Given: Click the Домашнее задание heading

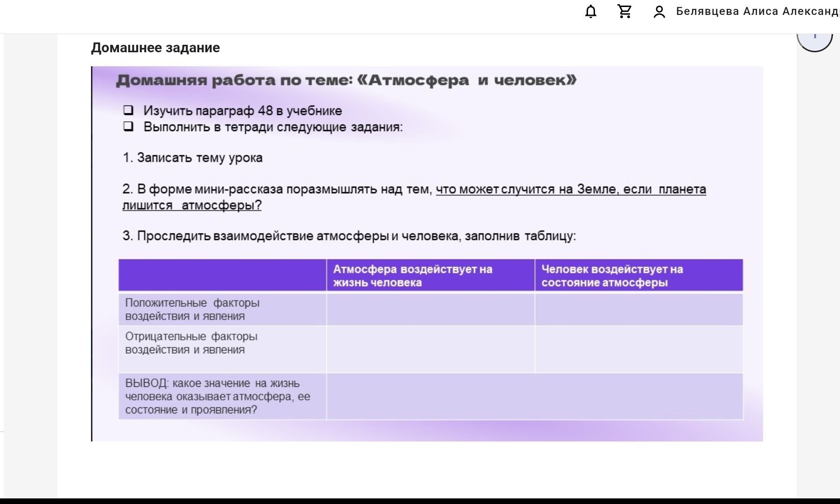Looking at the screenshot, I should (155, 48).
